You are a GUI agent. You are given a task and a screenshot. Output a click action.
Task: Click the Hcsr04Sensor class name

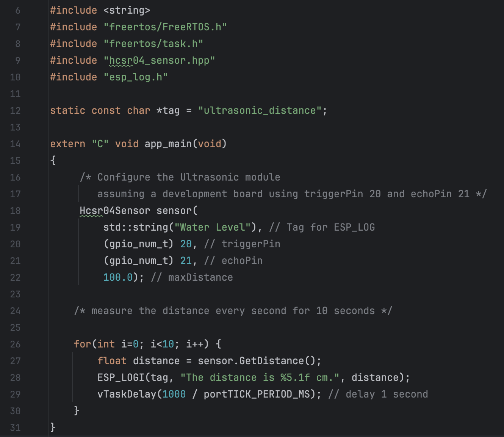point(115,211)
